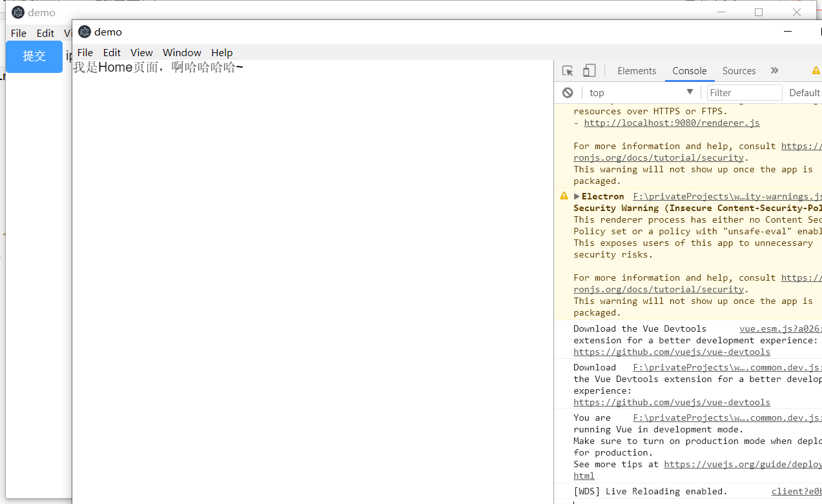Click the yellow warning count icon in DevTools
This screenshot has height=504, width=822.
pos(816,71)
